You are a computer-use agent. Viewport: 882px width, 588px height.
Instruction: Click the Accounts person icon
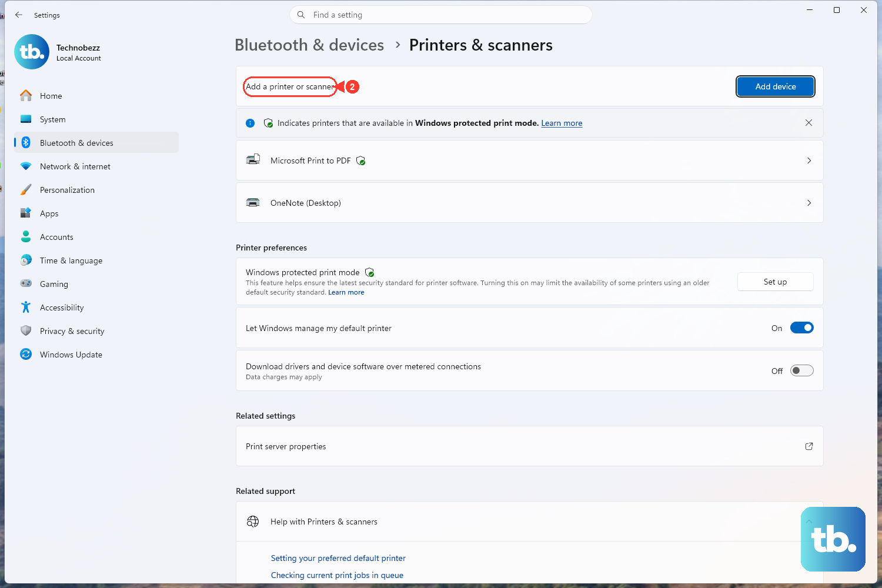click(x=26, y=236)
